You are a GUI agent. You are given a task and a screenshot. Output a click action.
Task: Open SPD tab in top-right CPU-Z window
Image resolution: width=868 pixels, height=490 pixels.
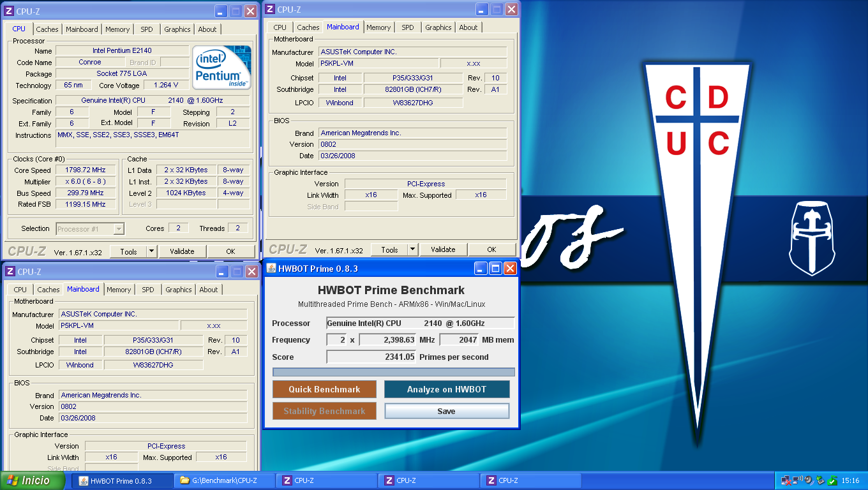click(408, 27)
